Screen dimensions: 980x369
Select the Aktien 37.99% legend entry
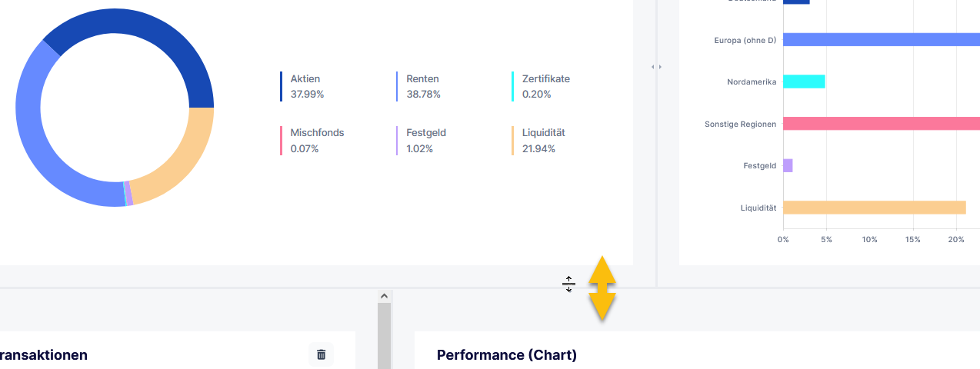click(x=307, y=86)
